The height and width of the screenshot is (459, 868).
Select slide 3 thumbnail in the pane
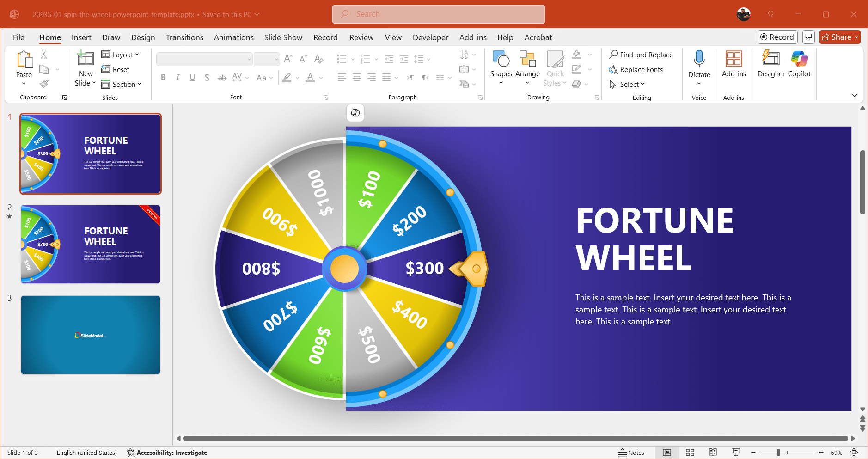pyautogui.click(x=91, y=335)
